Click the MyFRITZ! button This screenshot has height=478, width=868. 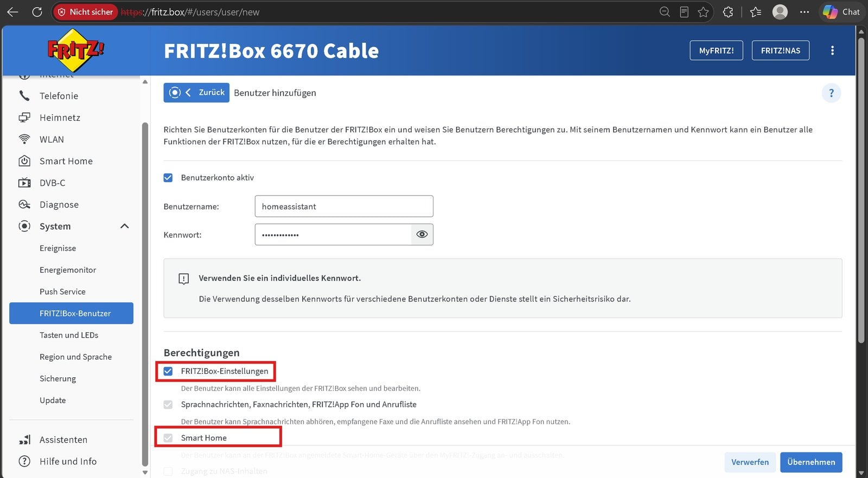pos(716,50)
